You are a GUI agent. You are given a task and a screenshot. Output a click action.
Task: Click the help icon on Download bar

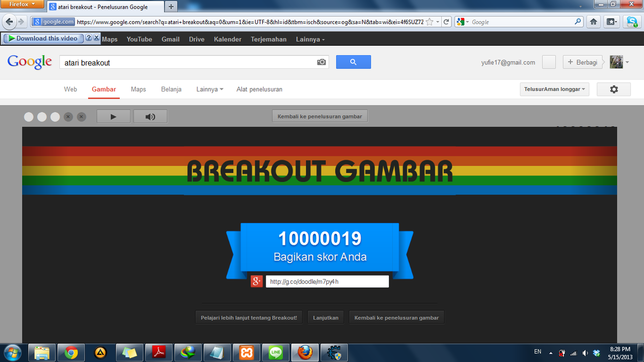(89, 38)
